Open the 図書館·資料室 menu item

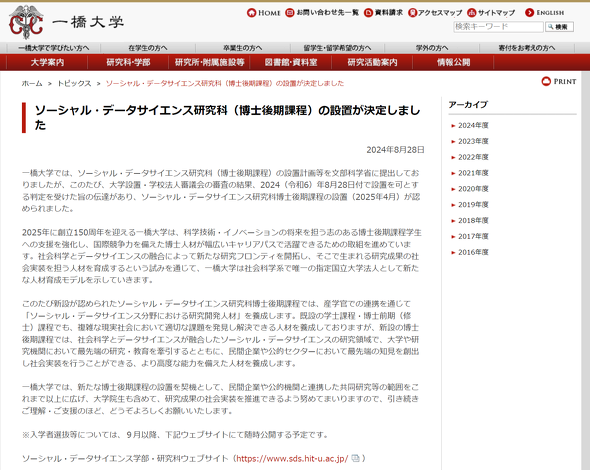(x=291, y=62)
